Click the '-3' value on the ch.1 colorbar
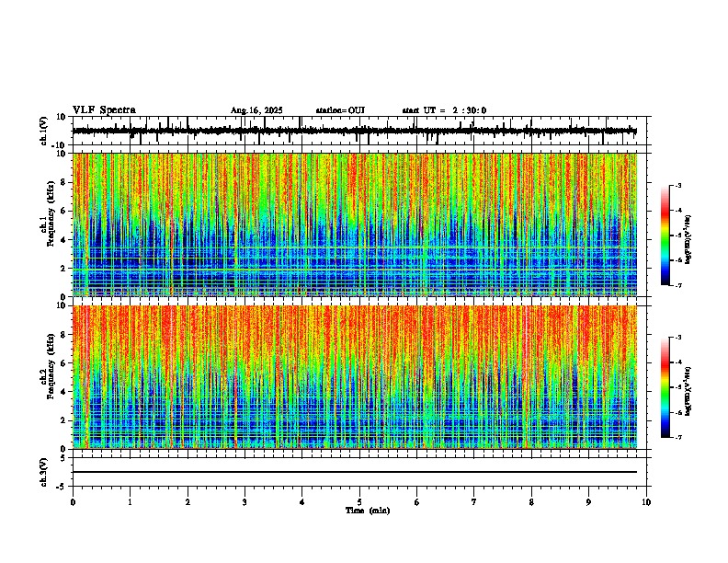 (x=677, y=186)
